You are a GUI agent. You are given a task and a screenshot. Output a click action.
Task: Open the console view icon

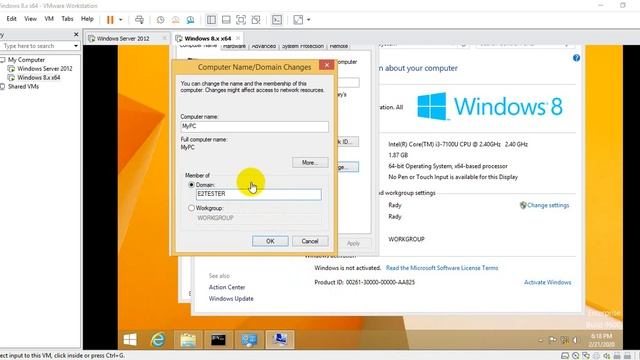click(x=277, y=20)
